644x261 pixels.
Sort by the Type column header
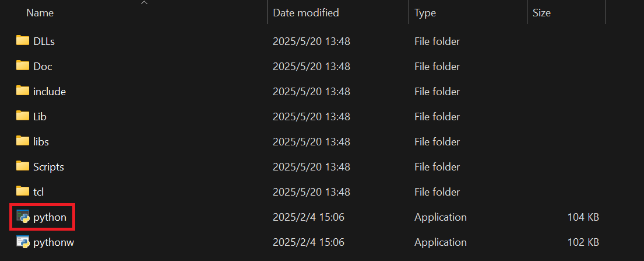coord(425,13)
